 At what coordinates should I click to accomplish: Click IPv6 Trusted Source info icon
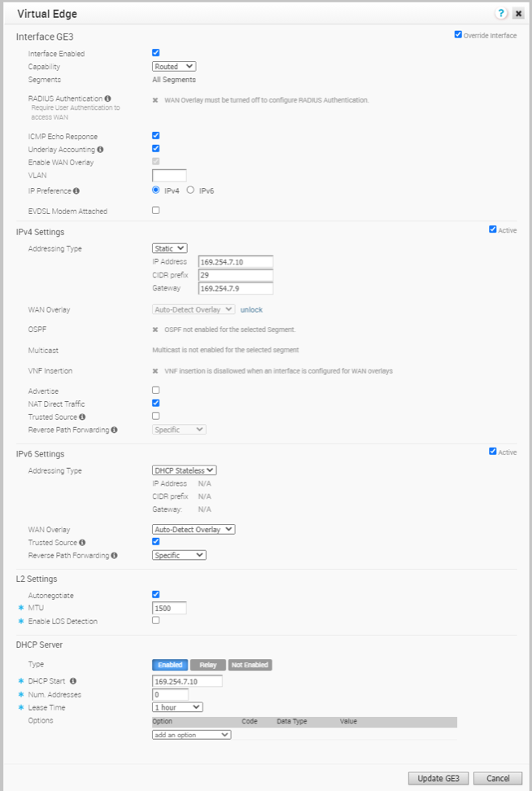point(82,542)
